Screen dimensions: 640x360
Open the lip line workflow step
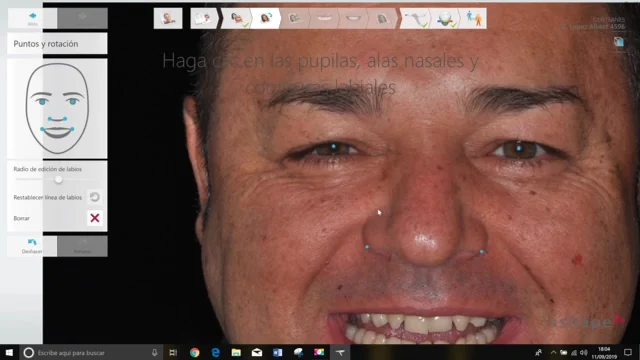click(353, 18)
